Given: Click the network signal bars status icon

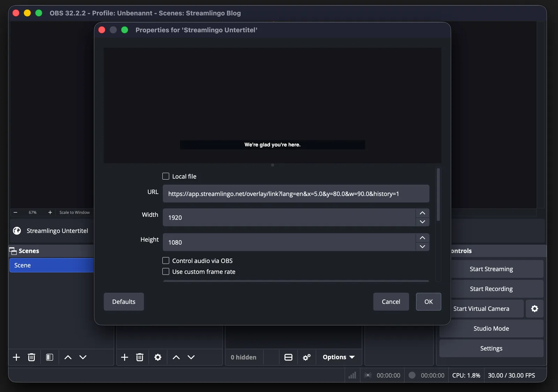Looking at the screenshot, I should point(352,375).
